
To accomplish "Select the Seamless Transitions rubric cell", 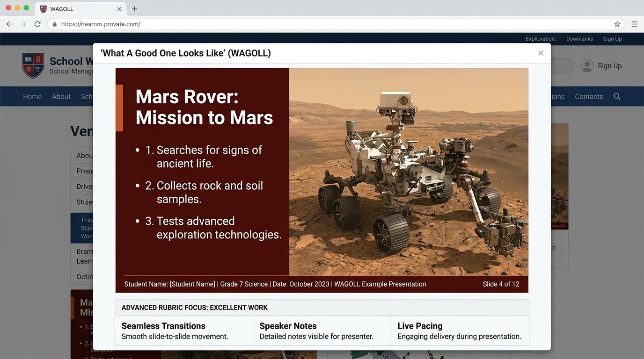I will click(x=184, y=330).
